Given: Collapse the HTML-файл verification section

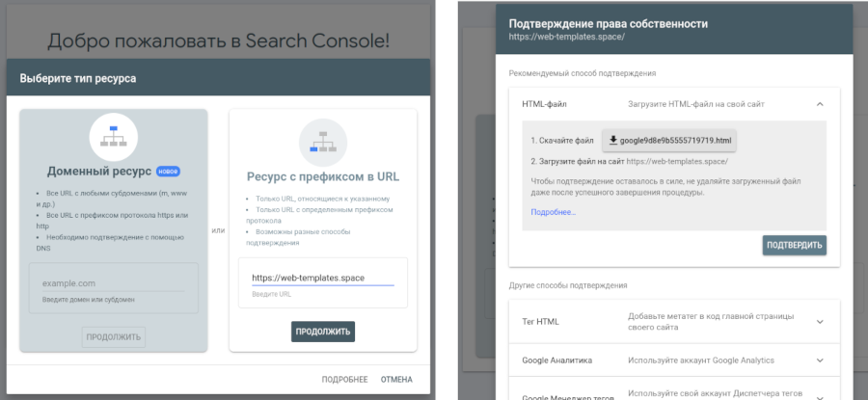Looking at the screenshot, I should click(x=819, y=104).
